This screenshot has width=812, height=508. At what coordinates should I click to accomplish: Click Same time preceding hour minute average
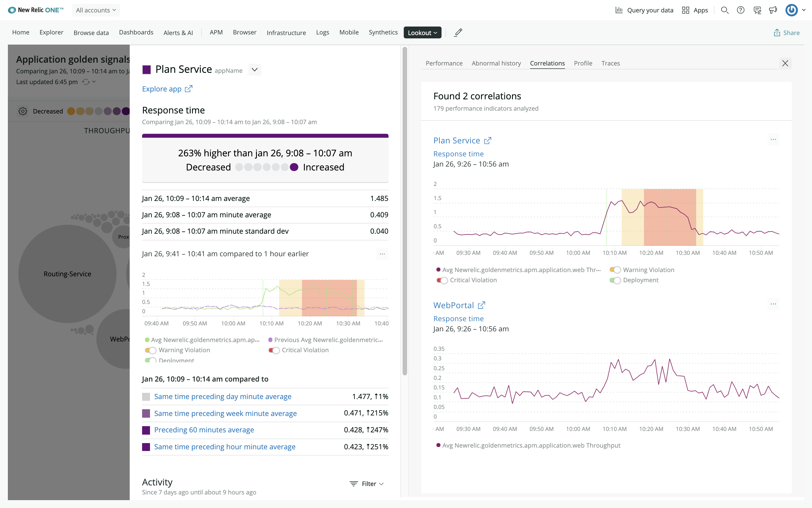(225, 446)
